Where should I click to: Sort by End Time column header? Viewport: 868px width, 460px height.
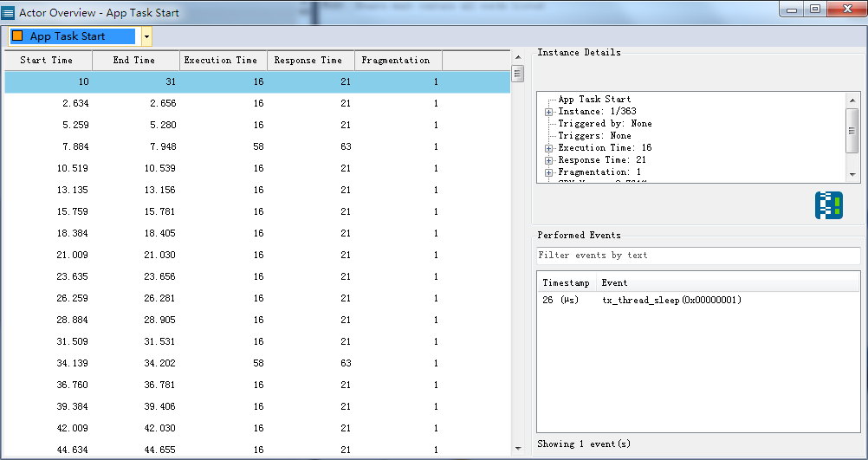136,61
